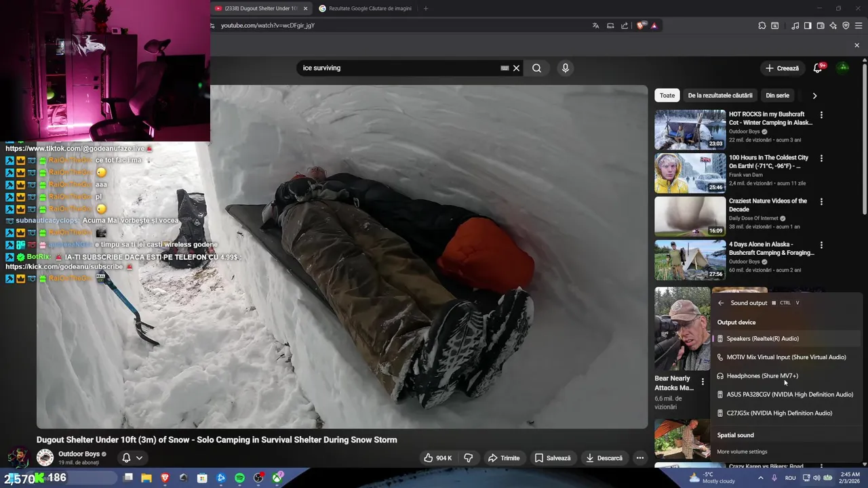
Task: Dislike the video with thumbs down
Action: point(468,458)
